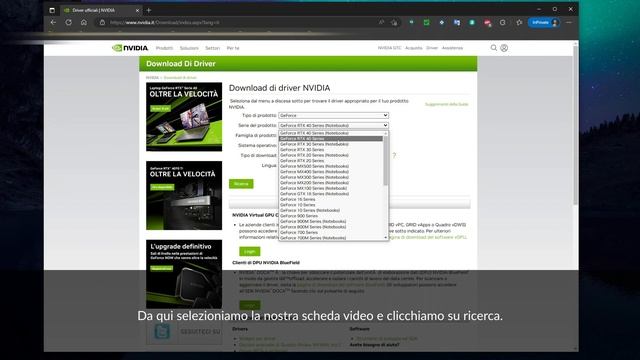Go to NVIDIA GTC link
This screenshot has width=640, height=360.
point(389,48)
